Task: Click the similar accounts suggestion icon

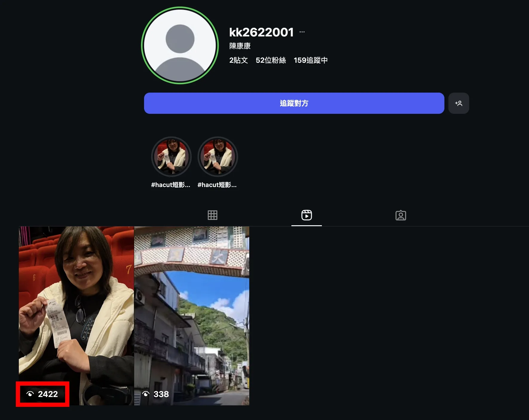Action: coord(459,103)
